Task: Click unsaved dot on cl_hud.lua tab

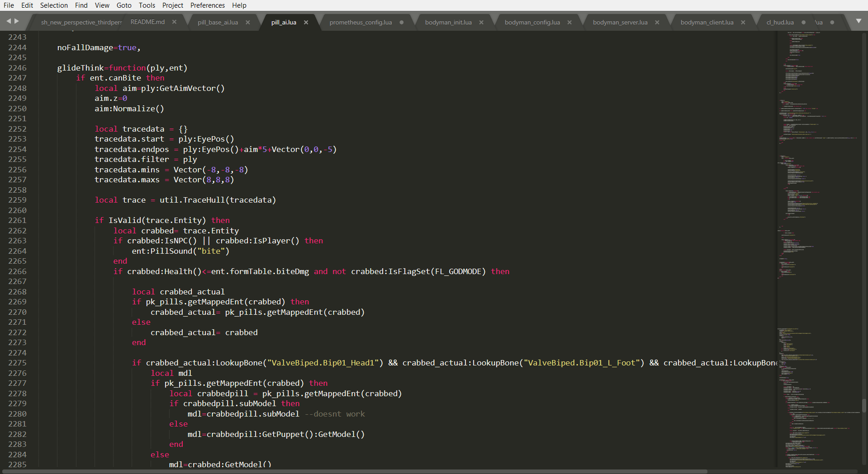Action: point(803,22)
